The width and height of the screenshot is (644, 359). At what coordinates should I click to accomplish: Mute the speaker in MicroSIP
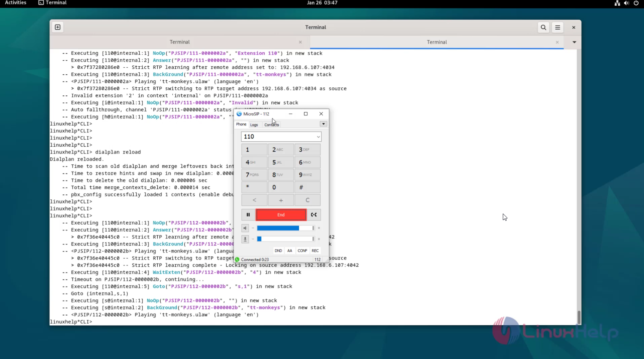tap(245, 228)
